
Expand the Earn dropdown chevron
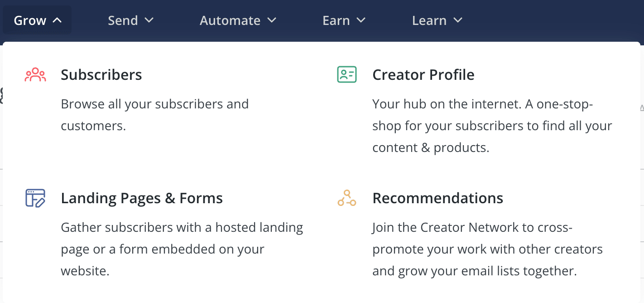tap(361, 20)
